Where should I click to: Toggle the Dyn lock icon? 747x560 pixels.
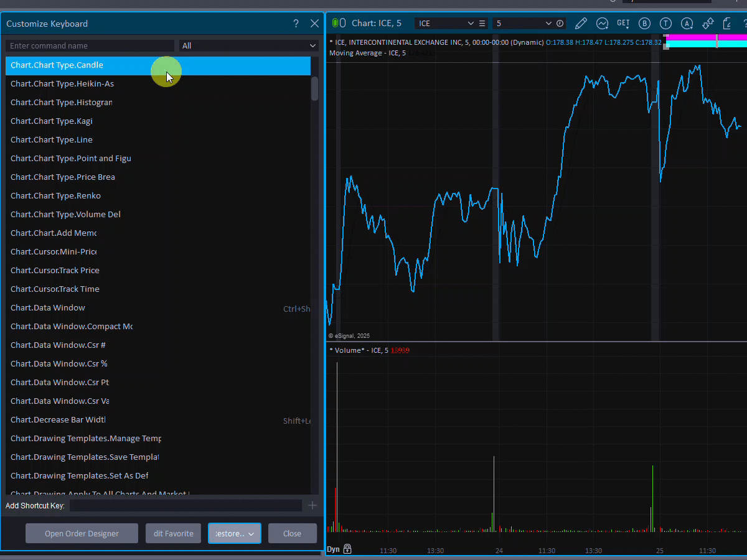click(347, 549)
